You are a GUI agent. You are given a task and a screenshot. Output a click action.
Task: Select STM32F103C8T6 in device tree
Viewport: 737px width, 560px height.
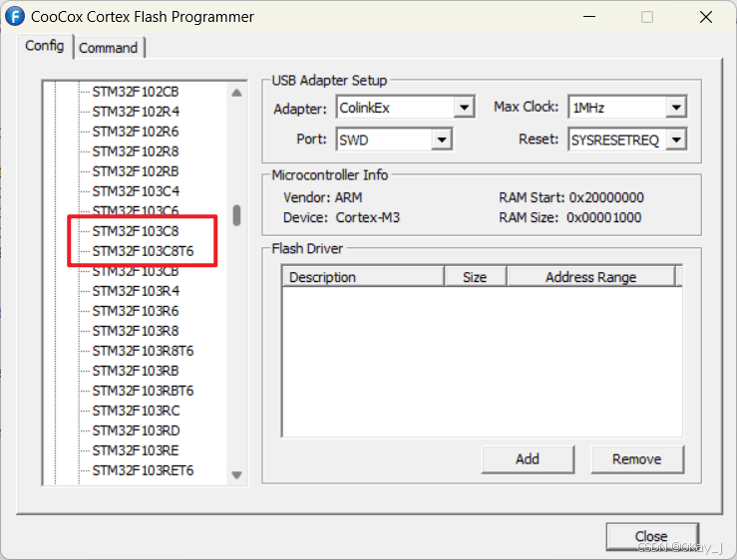pos(143,251)
